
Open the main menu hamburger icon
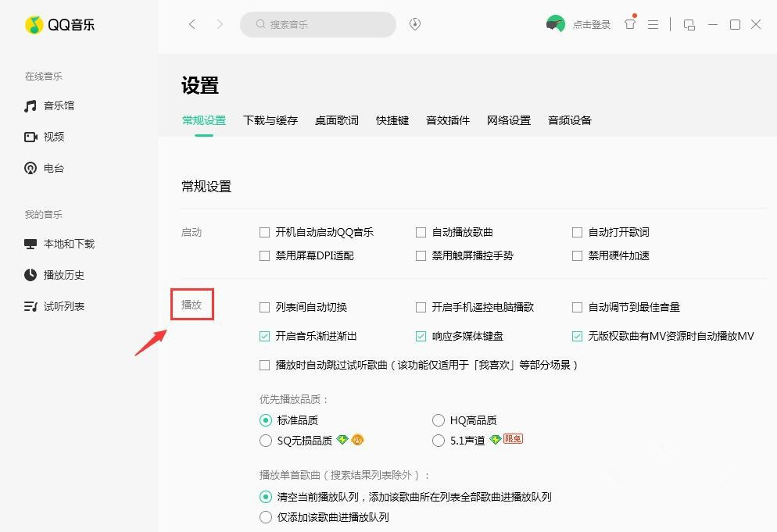coord(653,24)
